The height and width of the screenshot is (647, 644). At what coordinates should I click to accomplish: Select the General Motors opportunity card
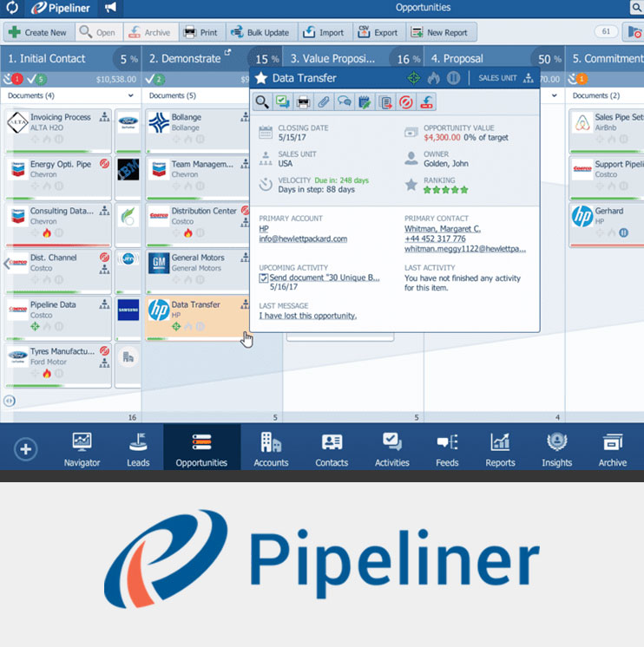click(x=197, y=263)
